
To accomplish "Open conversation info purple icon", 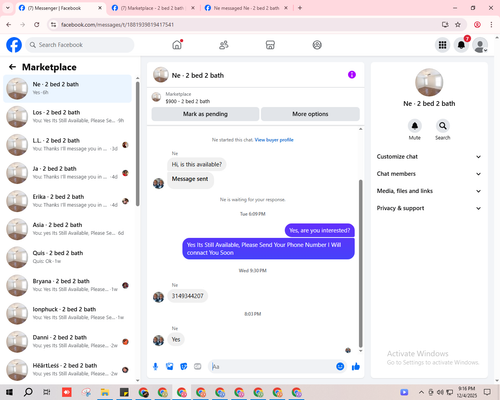I will pos(352,75).
